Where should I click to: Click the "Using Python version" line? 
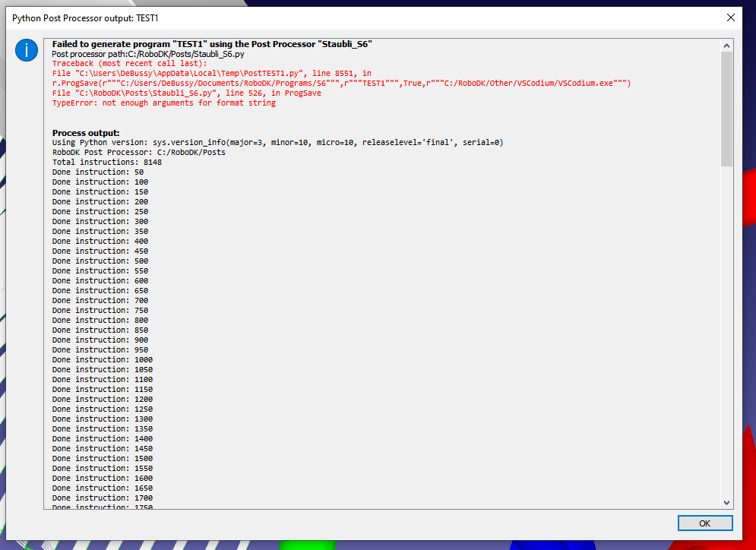(x=277, y=143)
